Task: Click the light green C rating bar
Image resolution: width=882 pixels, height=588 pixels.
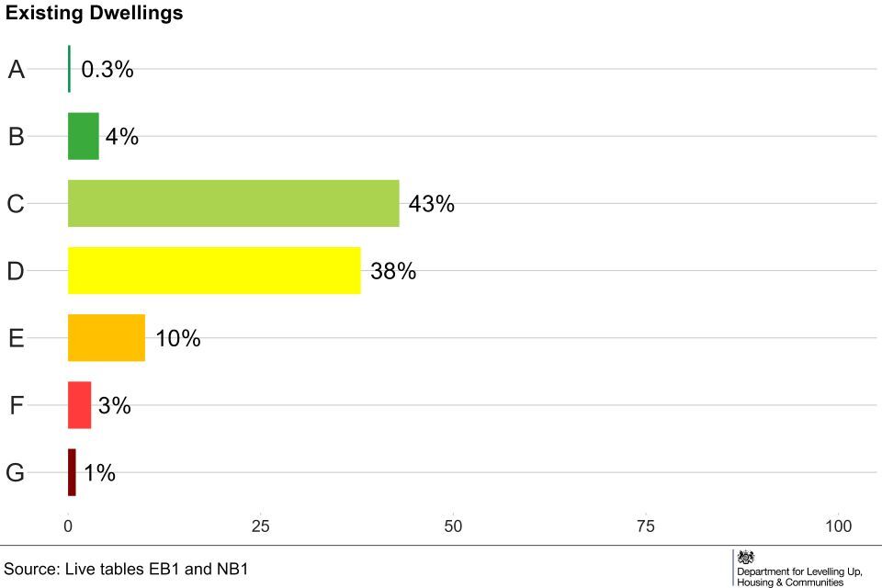Action: pos(233,203)
